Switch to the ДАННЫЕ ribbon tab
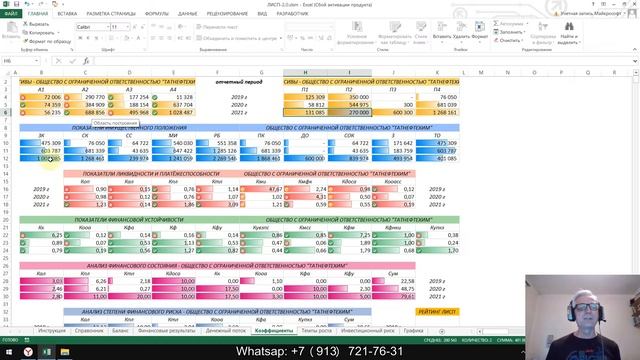The width and height of the screenshot is (640, 360). [187, 14]
